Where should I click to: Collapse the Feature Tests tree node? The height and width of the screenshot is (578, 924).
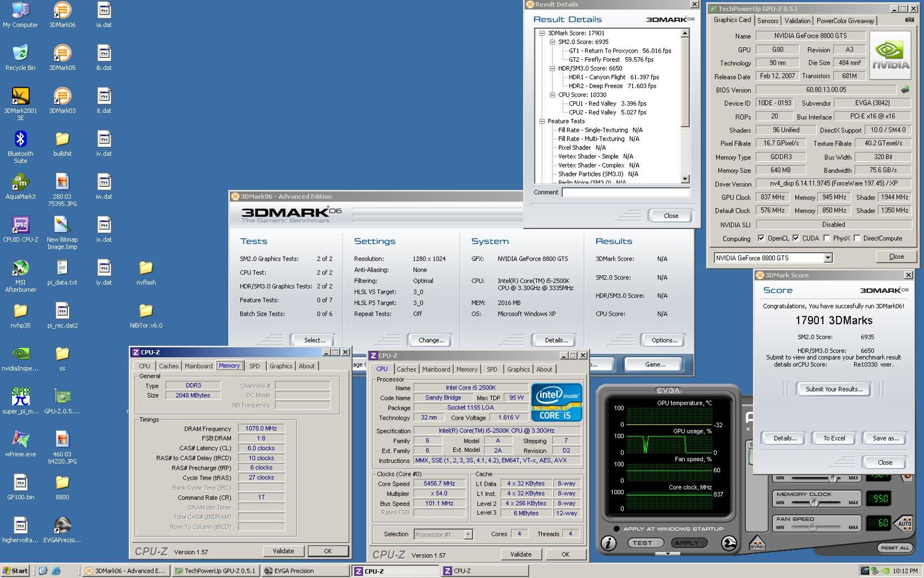pos(542,121)
